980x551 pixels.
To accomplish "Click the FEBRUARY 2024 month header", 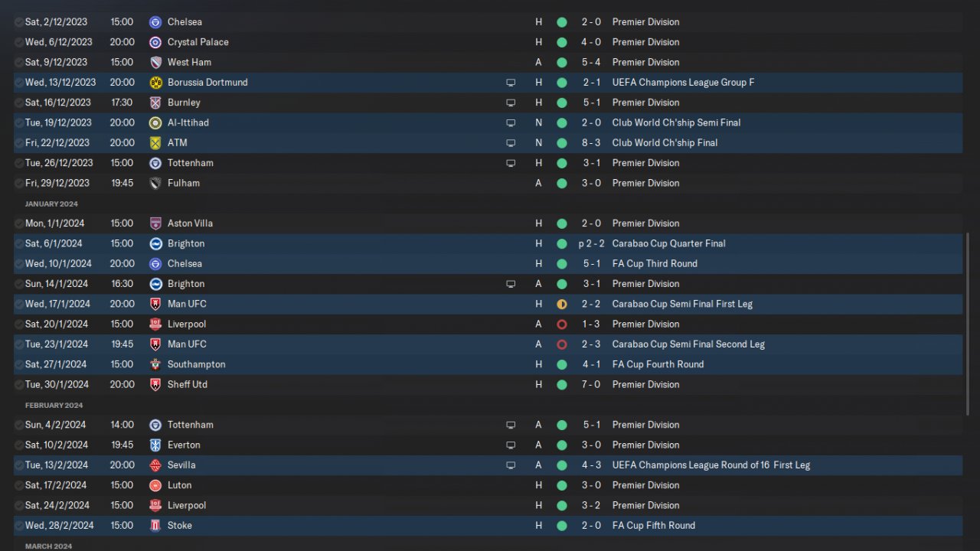I will tap(54, 405).
